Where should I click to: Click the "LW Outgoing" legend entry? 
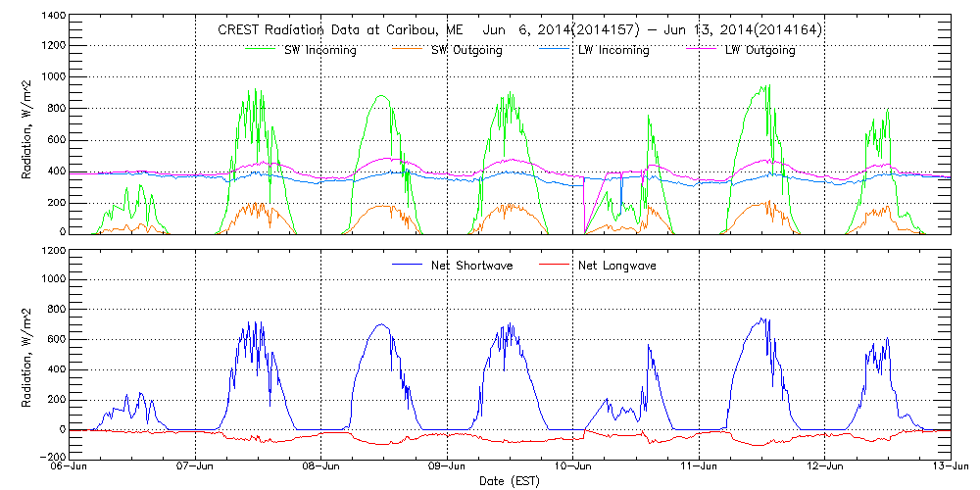(759, 50)
